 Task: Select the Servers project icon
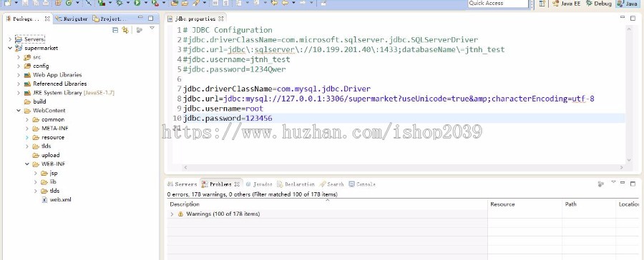[19, 39]
